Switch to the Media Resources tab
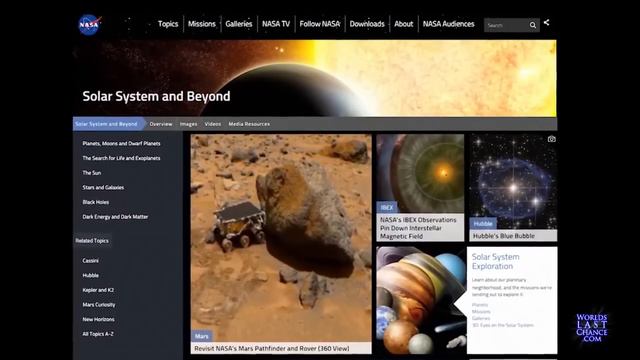The image size is (640, 360). pos(249,124)
